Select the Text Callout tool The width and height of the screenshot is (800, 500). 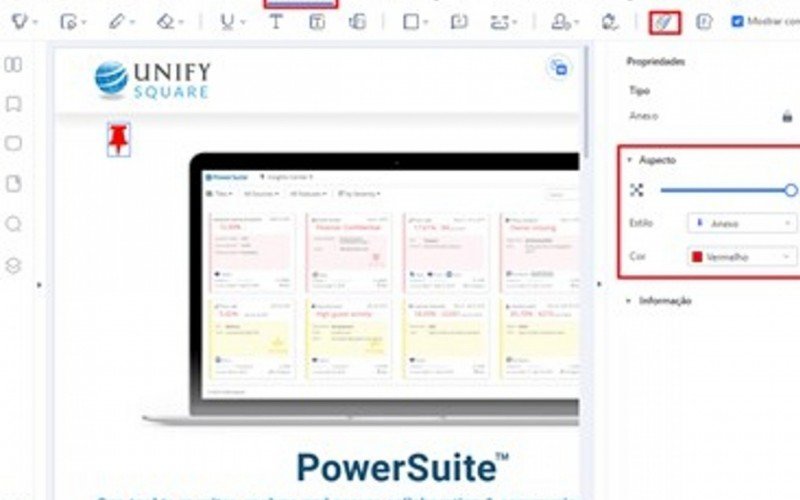357,22
